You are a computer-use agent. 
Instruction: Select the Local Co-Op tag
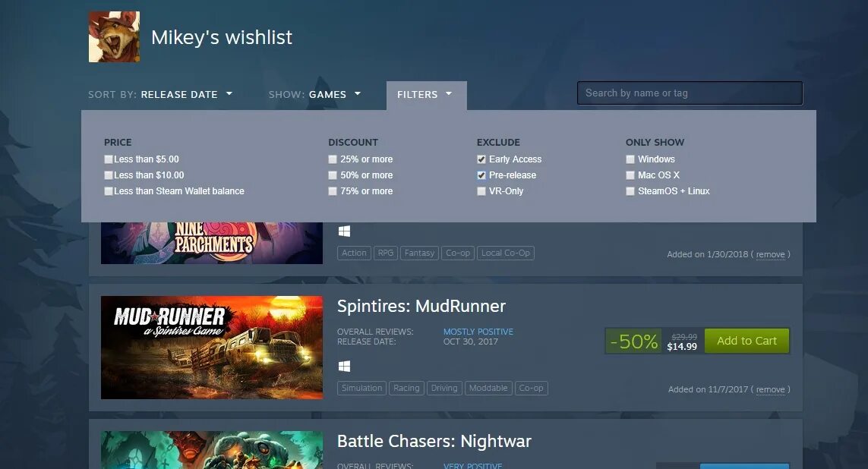coord(506,253)
